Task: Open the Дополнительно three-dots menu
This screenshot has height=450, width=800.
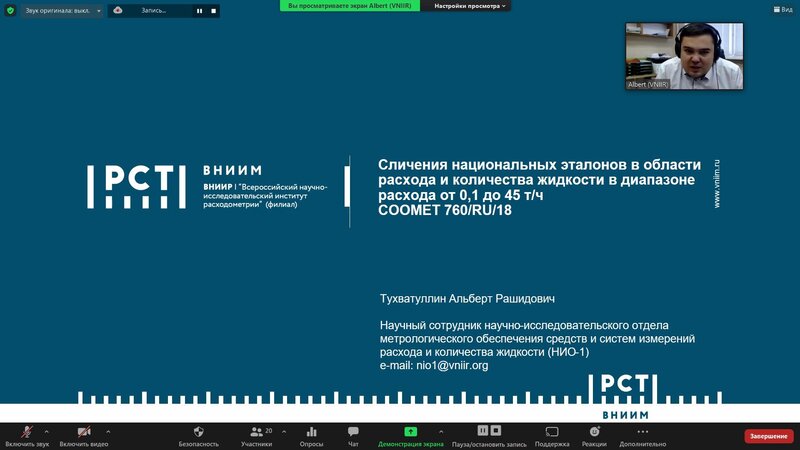Action: [x=642, y=431]
